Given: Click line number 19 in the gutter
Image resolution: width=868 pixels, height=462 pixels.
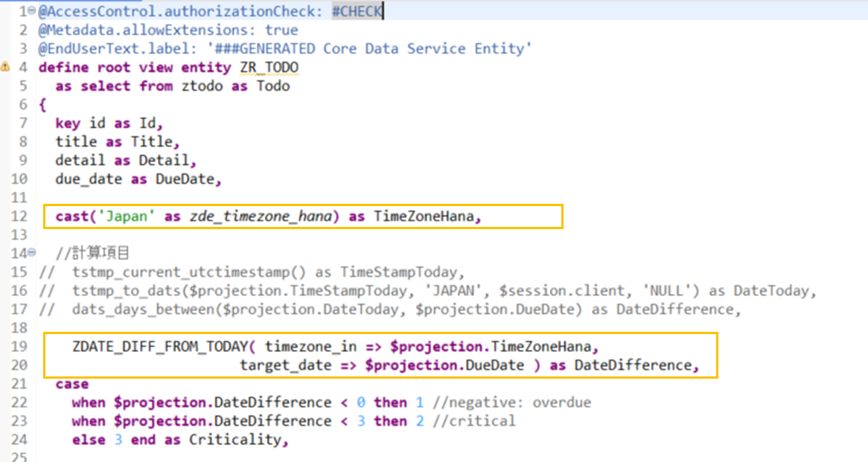Looking at the screenshot, I should (19, 347).
